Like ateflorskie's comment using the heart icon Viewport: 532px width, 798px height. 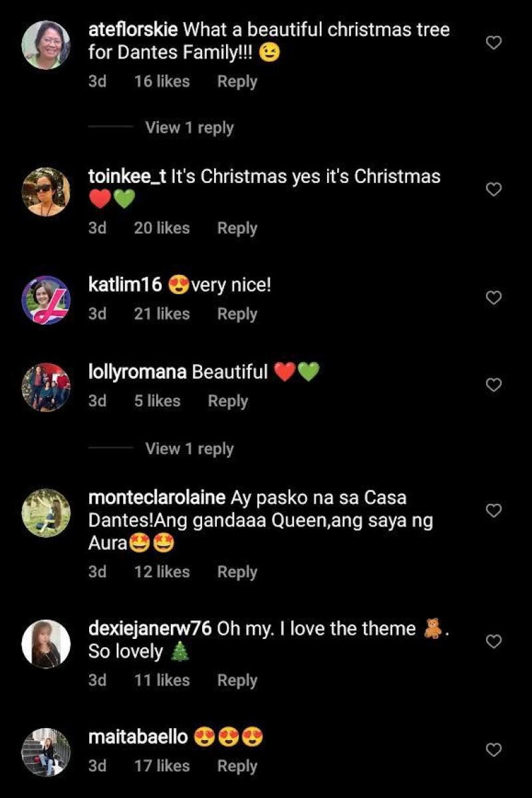pos(493,43)
